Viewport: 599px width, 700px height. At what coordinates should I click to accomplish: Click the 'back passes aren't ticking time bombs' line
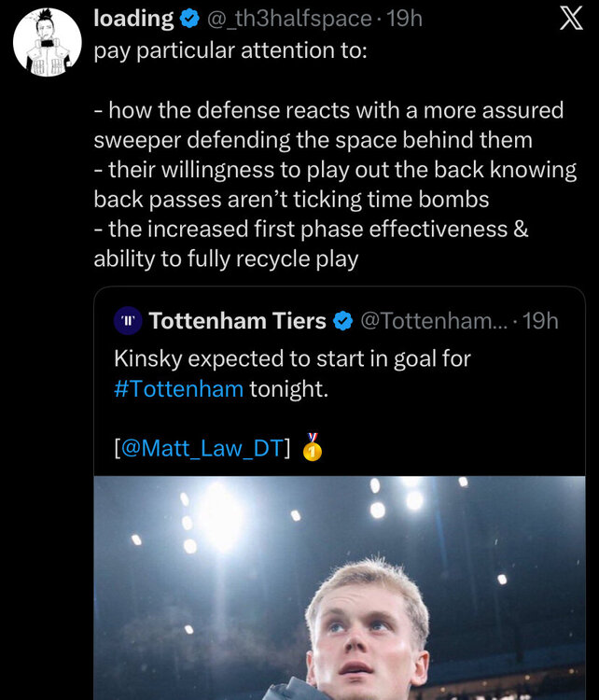click(291, 199)
